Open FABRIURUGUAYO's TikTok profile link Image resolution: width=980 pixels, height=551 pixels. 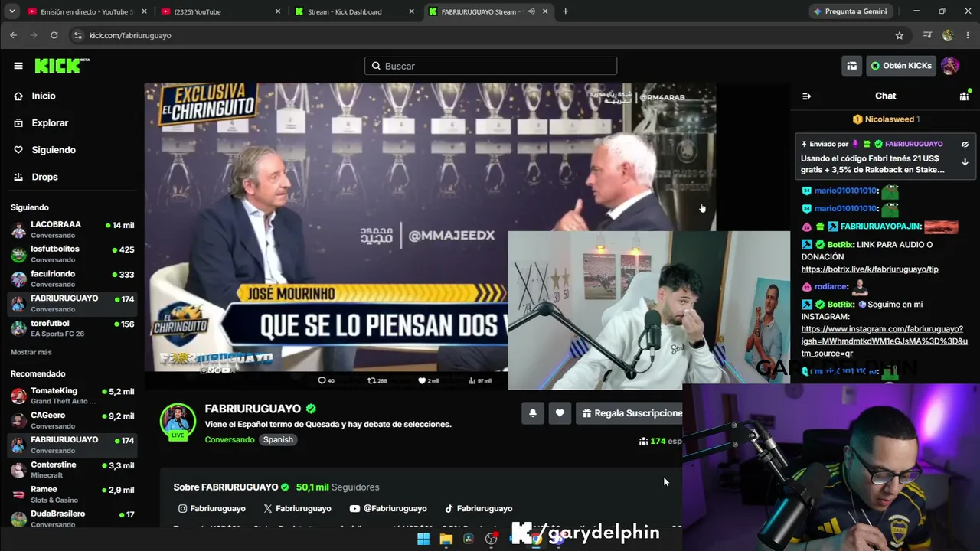click(x=479, y=508)
